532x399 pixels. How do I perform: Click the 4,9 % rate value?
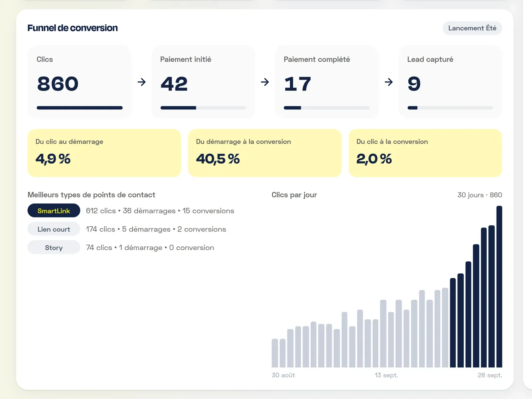click(53, 159)
